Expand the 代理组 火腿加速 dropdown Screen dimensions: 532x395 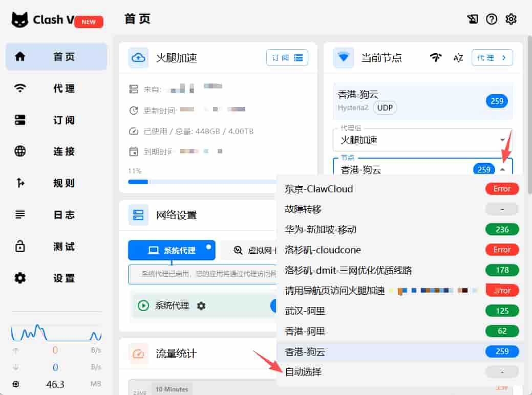coord(502,140)
